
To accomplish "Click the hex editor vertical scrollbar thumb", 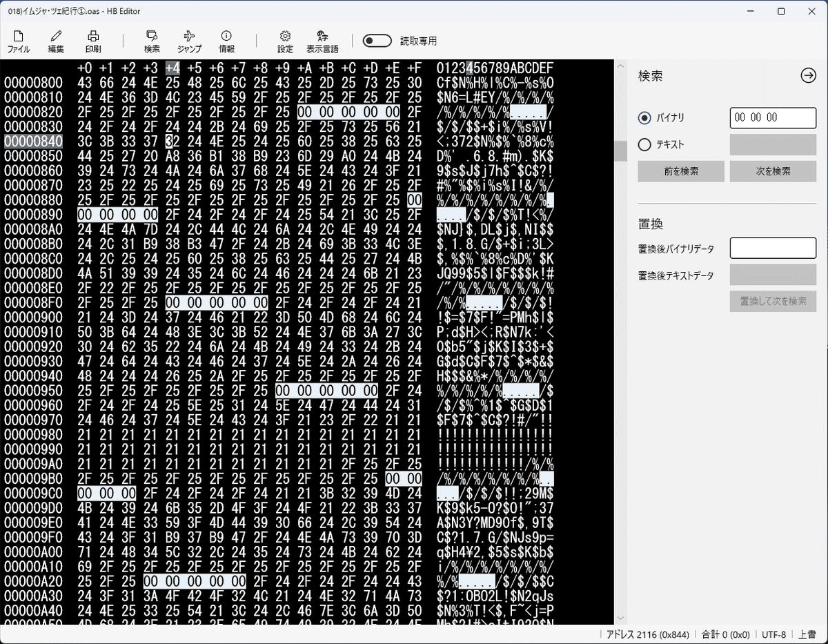I will (620, 150).
